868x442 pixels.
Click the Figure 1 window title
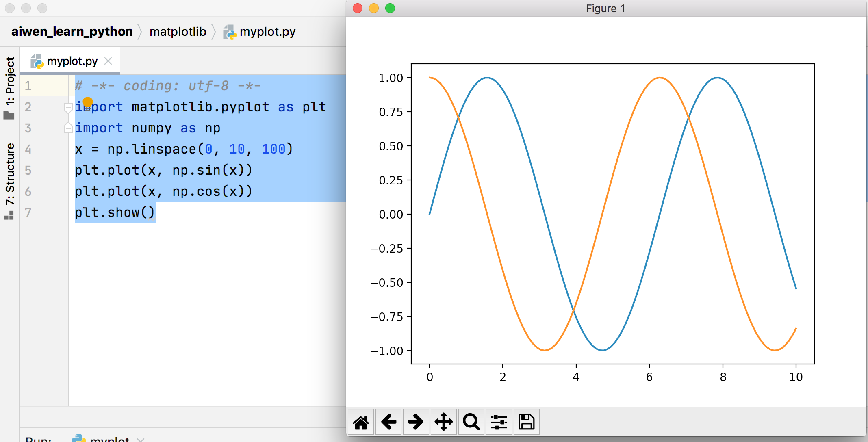point(605,9)
